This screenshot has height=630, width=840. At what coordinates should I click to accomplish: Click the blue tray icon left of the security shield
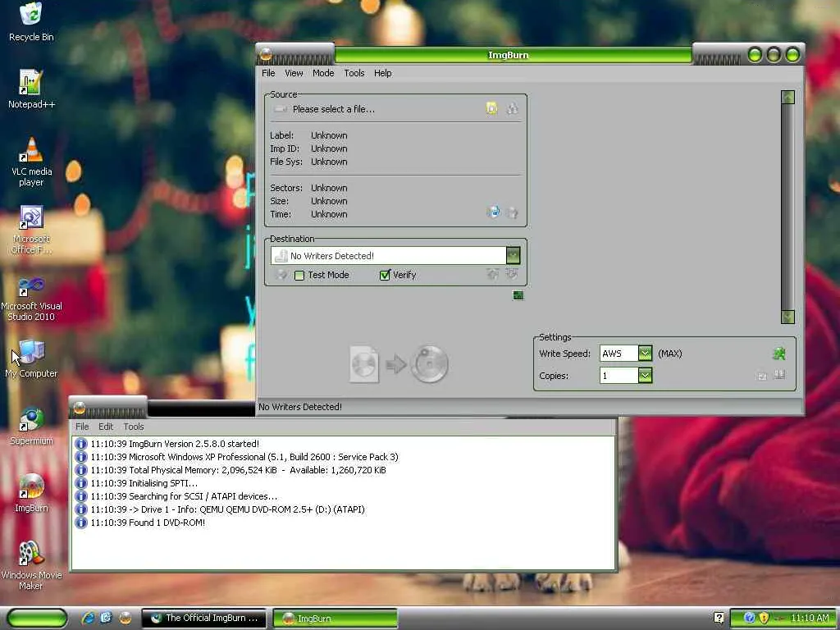(750, 618)
